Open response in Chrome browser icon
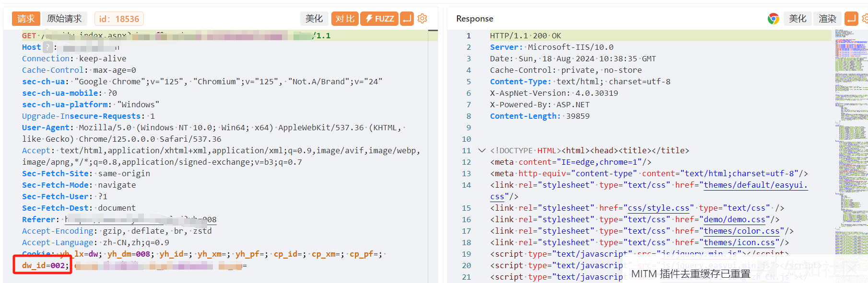 tap(773, 19)
